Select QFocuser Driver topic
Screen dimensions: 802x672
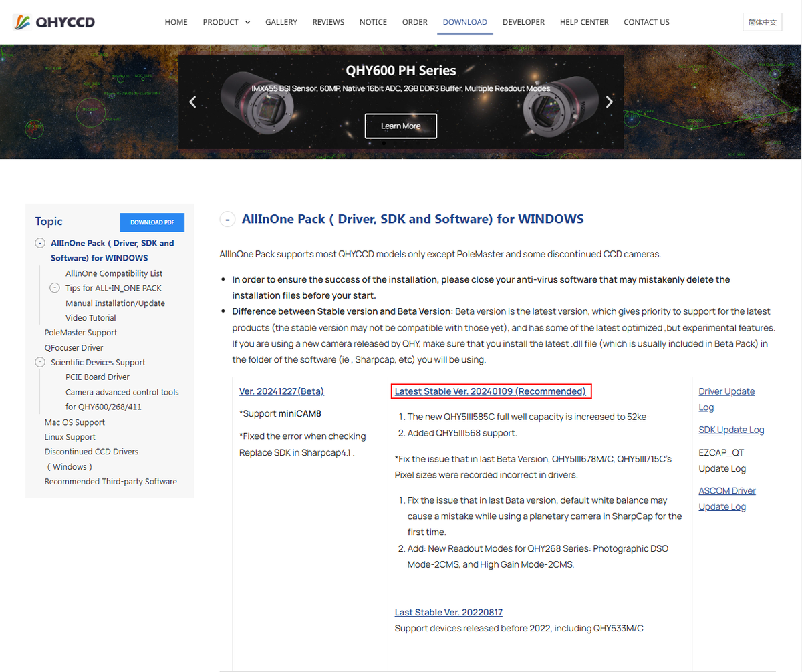[74, 348]
